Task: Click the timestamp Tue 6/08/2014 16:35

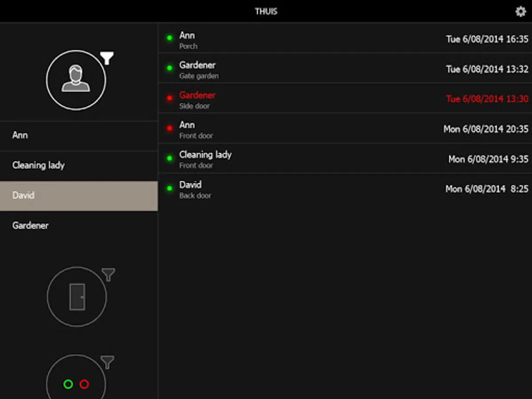Action: (x=487, y=39)
